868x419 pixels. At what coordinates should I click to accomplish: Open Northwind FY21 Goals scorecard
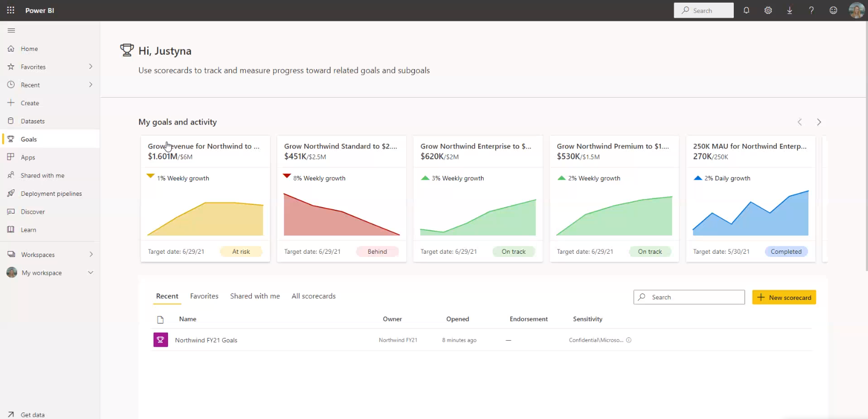point(206,340)
